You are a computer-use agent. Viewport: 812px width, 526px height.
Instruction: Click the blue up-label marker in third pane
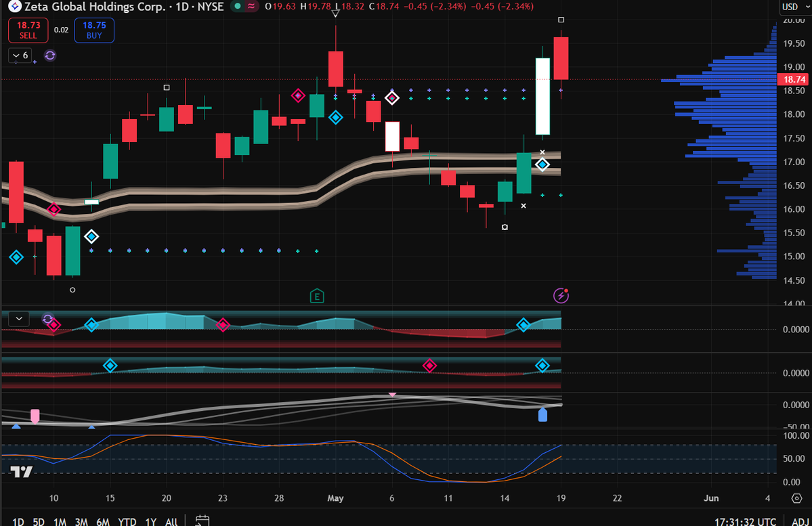point(542,415)
